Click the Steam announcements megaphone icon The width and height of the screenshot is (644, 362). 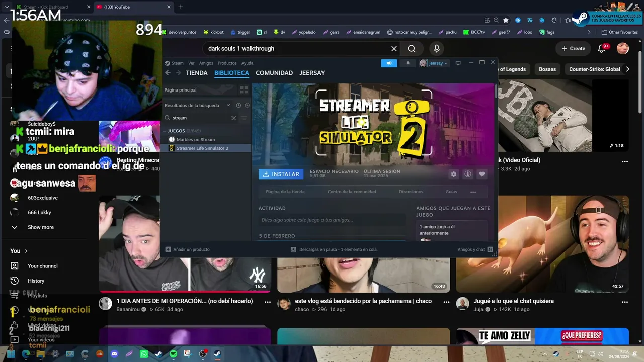(389, 63)
